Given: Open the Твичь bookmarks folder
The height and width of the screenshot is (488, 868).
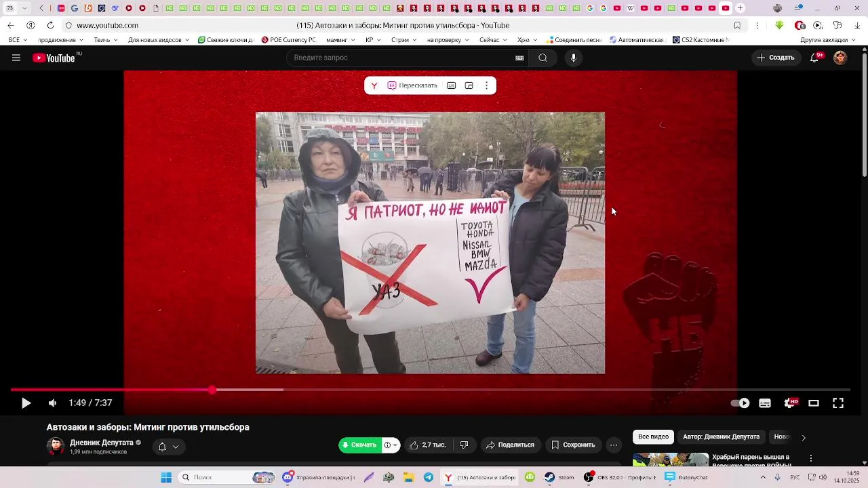Looking at the screenshot, I should click(x=106, y=40).
